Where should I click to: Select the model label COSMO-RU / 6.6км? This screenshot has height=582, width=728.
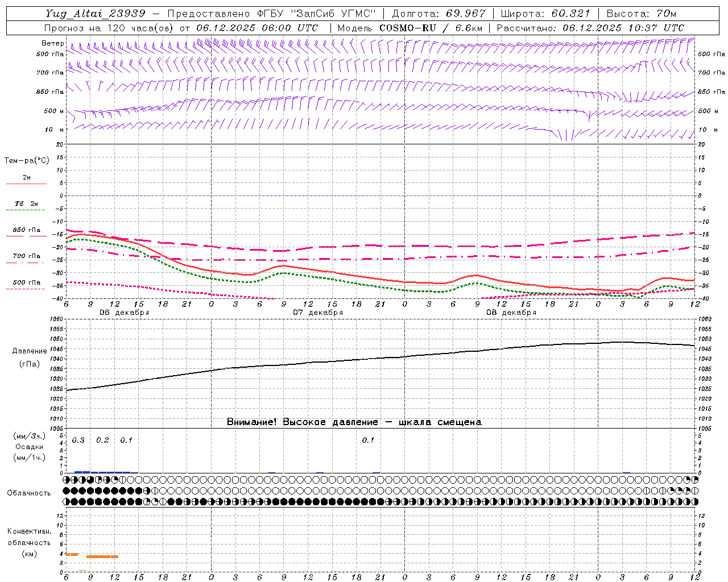(x=431, y=27)
